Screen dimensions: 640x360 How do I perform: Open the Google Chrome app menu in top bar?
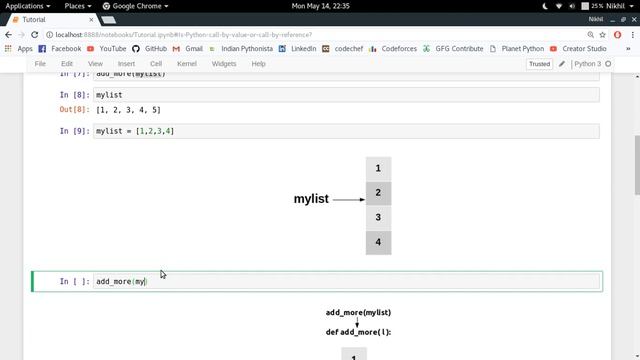(x=135, y=6)
